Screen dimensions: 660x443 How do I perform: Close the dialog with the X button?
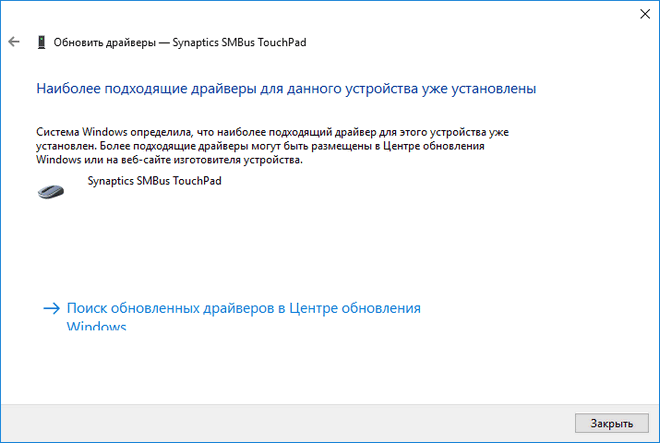pos(645,14)
